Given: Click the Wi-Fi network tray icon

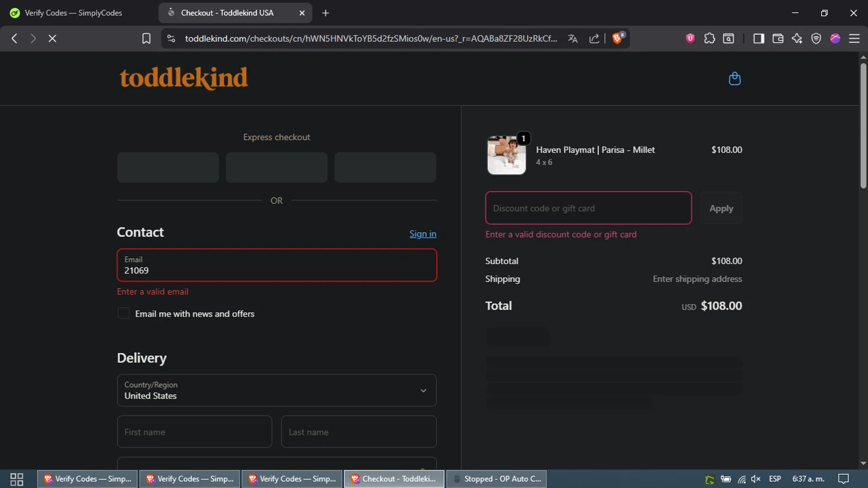Looking at the screenshot, I should (x=741, y=479).
